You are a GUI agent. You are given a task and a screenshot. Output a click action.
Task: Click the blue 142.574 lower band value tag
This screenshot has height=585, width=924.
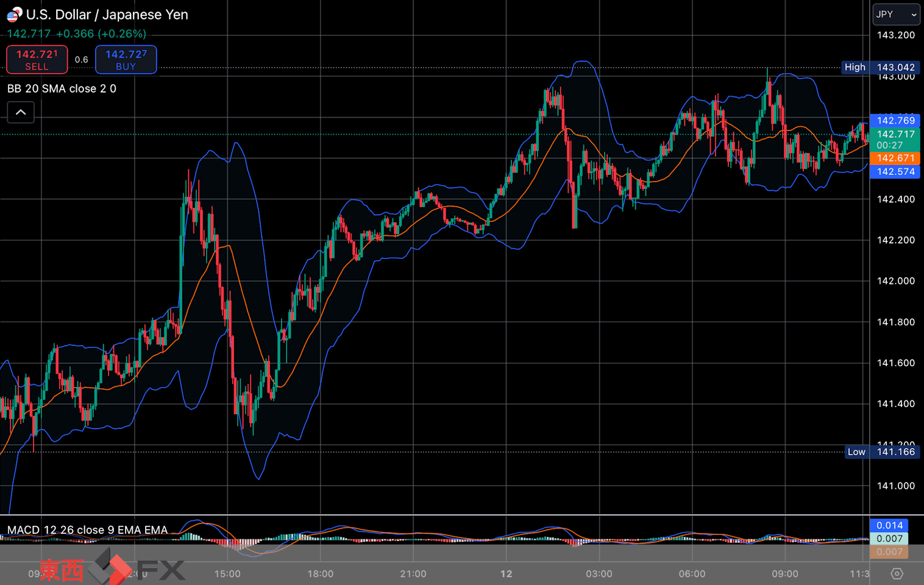[895, 172]
